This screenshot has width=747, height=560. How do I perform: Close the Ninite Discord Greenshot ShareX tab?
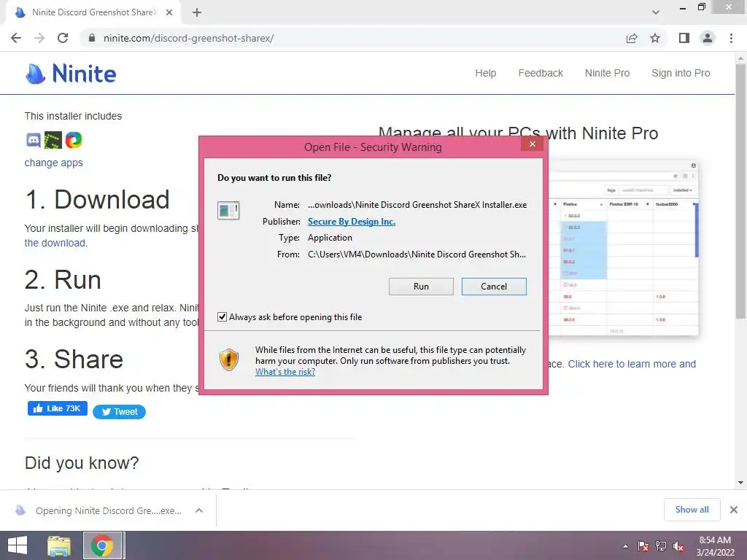(x=169, y=13)
